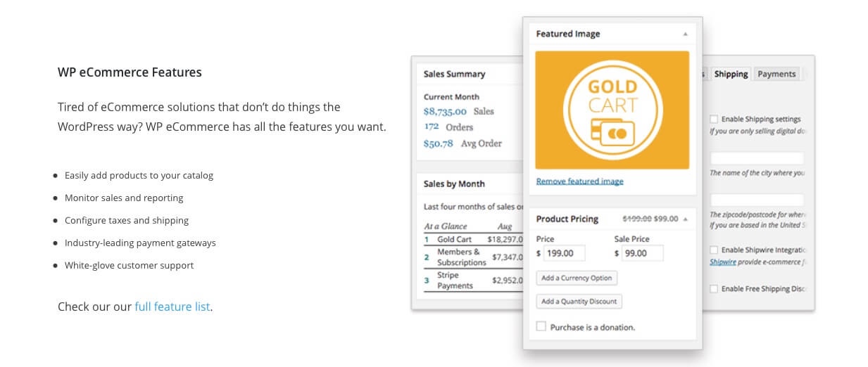The image size is (868, 367).
Task: Click the 172 orders count
Action: point(431,127)
